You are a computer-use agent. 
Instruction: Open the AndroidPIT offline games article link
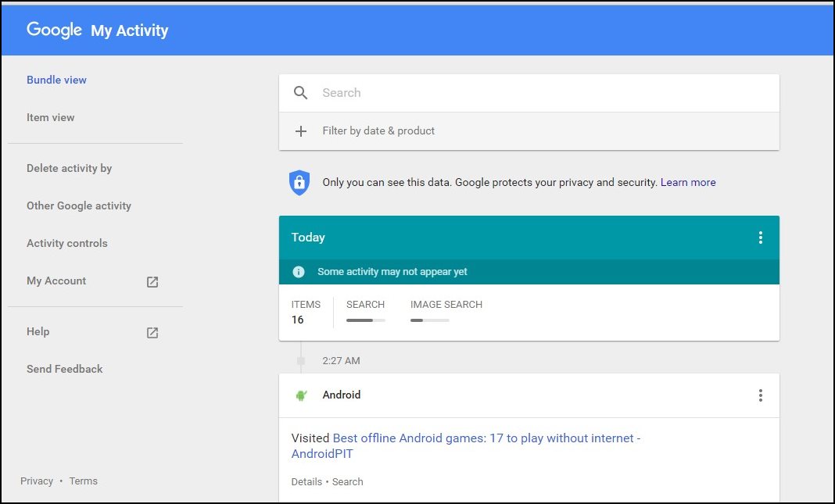[485, 438]
